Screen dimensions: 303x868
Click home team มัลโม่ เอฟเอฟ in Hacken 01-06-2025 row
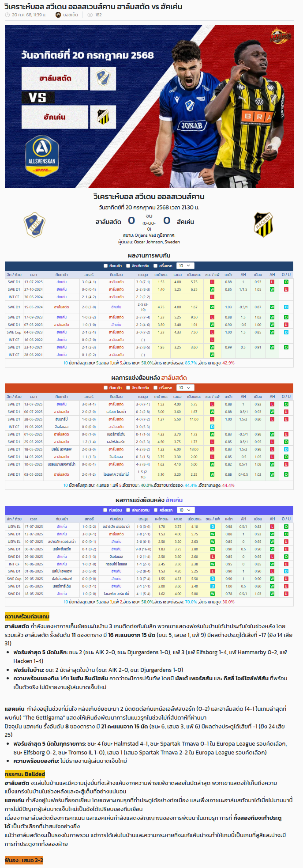click(61, 572)
